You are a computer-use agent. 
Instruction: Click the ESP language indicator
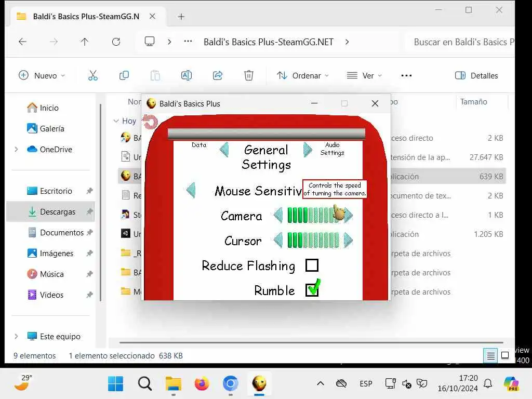pos(366,384)
